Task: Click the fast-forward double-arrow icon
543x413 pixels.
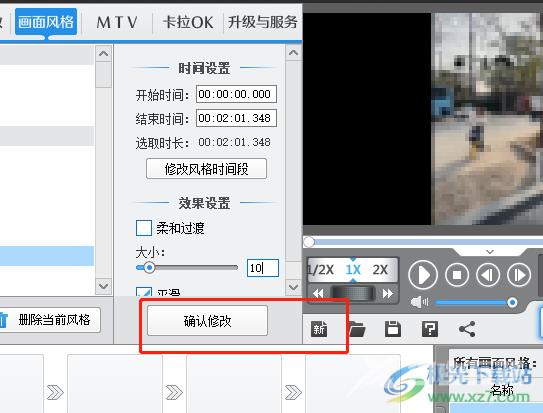Action: pyautogui.click(x=388, y=294)
